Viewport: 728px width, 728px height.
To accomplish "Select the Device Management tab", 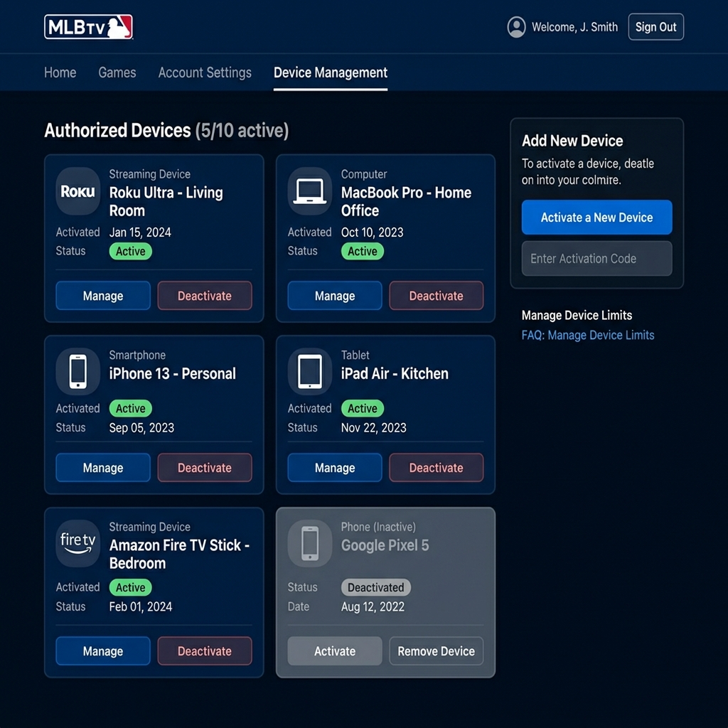I will (330, 73).
